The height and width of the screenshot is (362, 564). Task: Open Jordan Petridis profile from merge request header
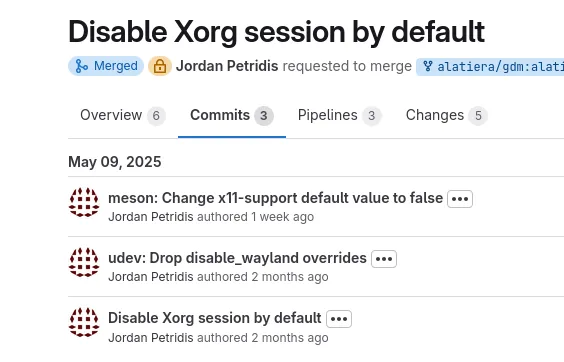point(227,66)
